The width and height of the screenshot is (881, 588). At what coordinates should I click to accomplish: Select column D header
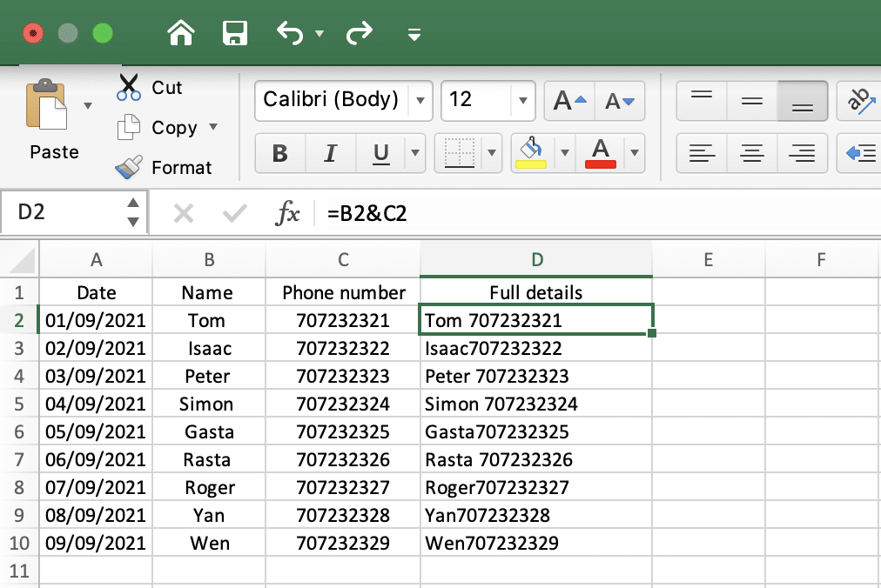(x=536, y=259)
